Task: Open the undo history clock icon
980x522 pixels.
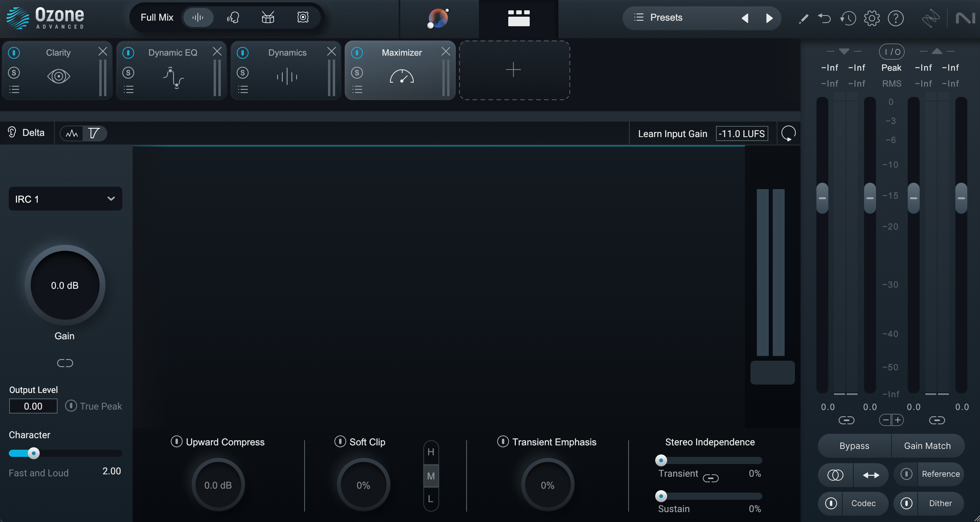Action: (848, 18)
